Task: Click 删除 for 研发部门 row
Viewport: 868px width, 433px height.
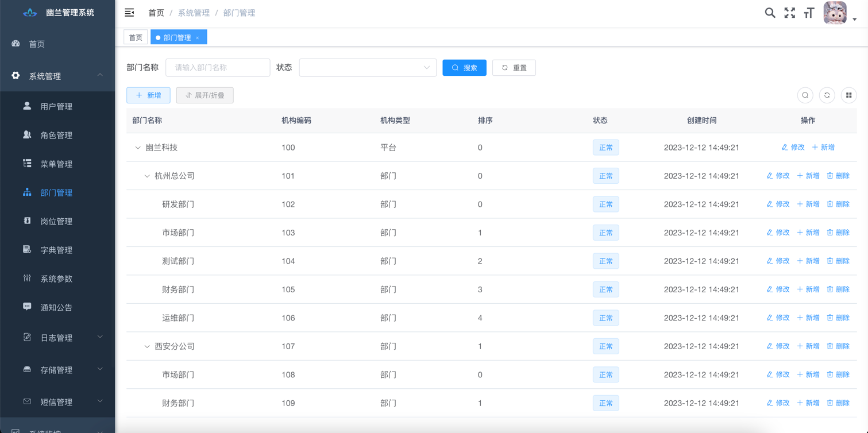Action: (x=838, y=204)
